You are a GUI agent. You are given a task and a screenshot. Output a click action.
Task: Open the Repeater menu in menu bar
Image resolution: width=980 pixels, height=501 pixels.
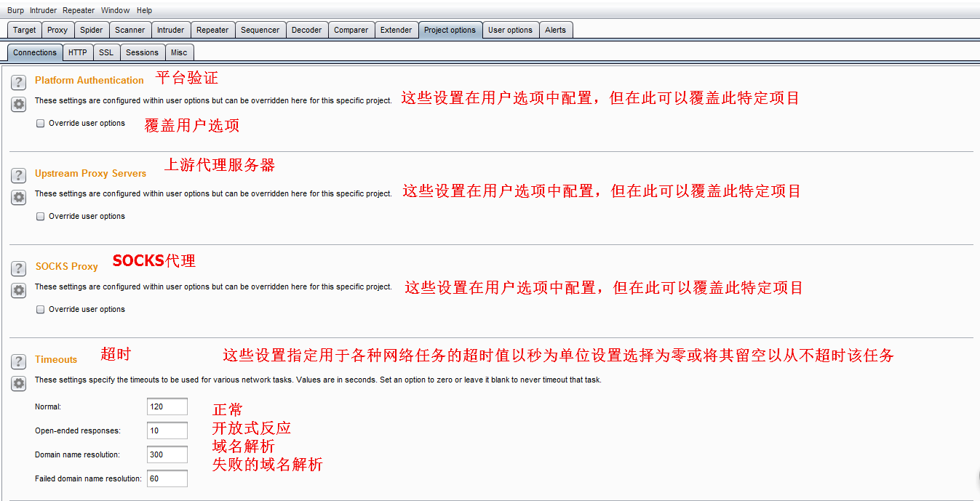(x=79, y=10)
